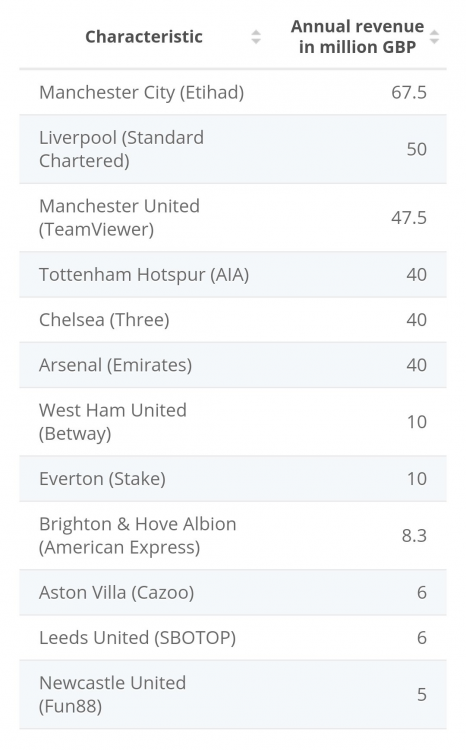Click the Characteristic column header

tap(144, 37)
